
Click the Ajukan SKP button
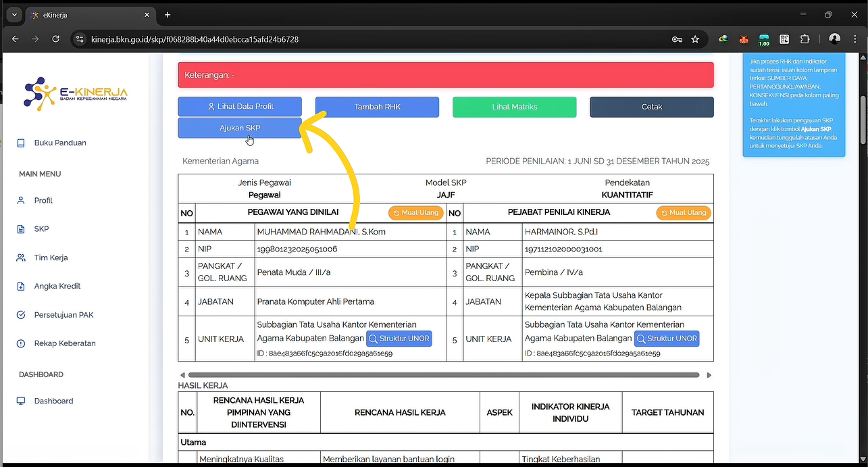(x=240, y=128)
